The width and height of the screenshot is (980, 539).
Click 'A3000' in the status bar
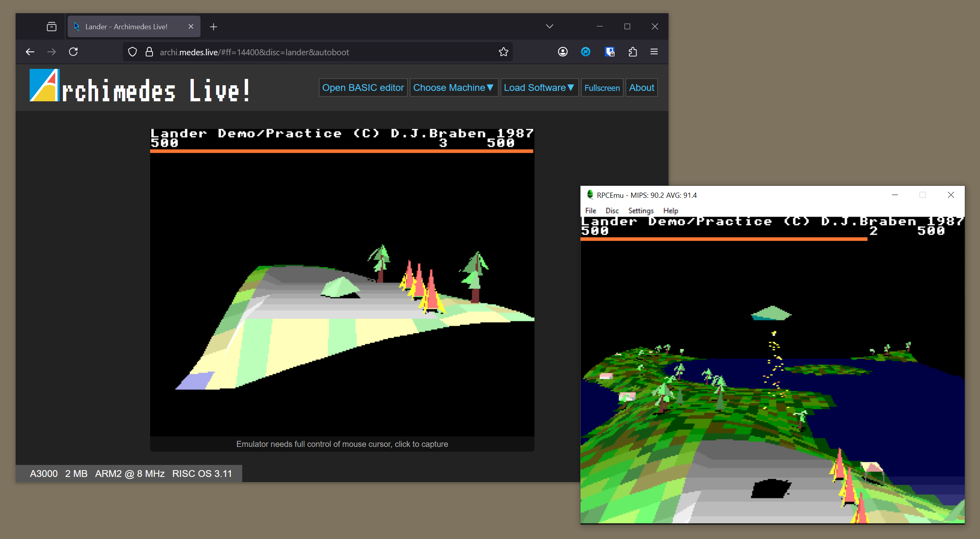pos(44,474)
